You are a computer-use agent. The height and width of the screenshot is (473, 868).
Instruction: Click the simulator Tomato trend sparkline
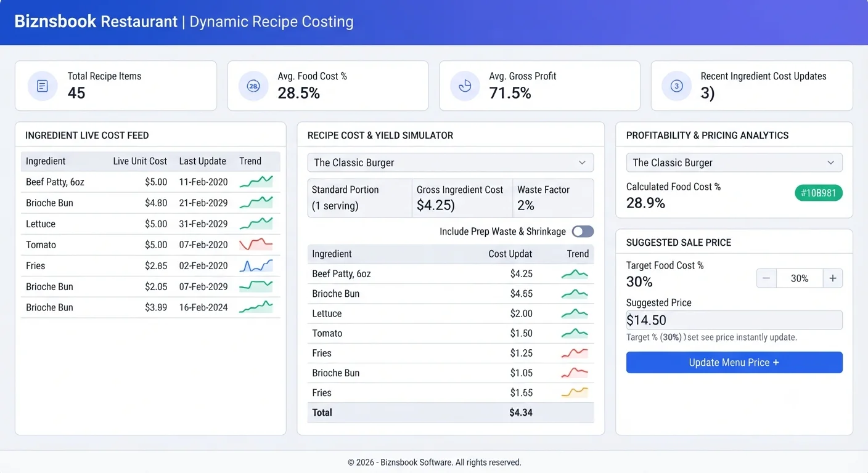click(x=575, y=333)
